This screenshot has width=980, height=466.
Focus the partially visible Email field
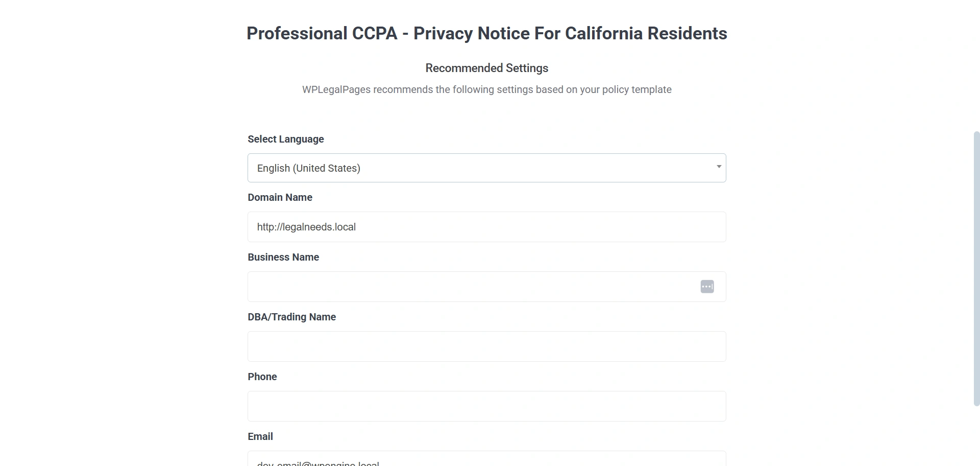click(486, 460)
